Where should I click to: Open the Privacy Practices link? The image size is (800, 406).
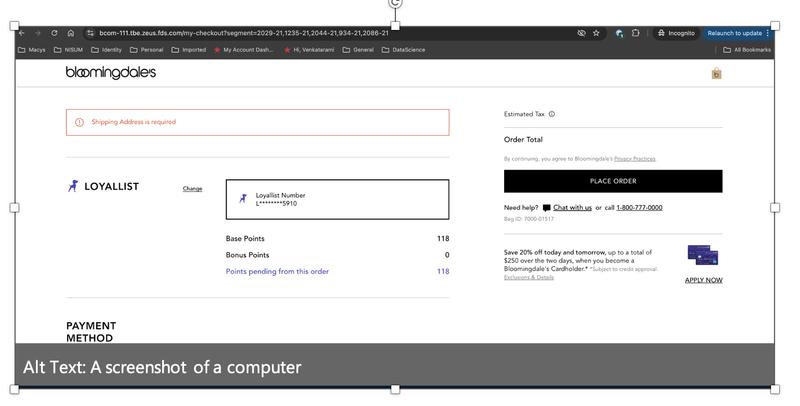coord(635,159)
